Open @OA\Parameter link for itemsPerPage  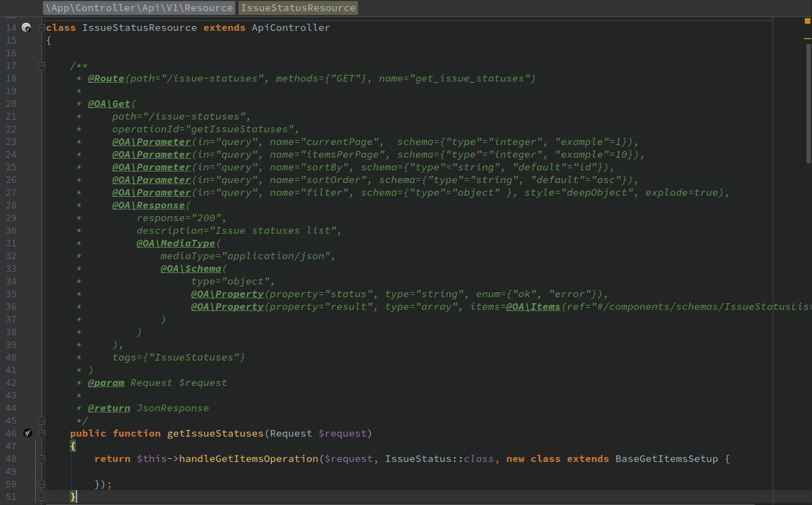point(151,154)
